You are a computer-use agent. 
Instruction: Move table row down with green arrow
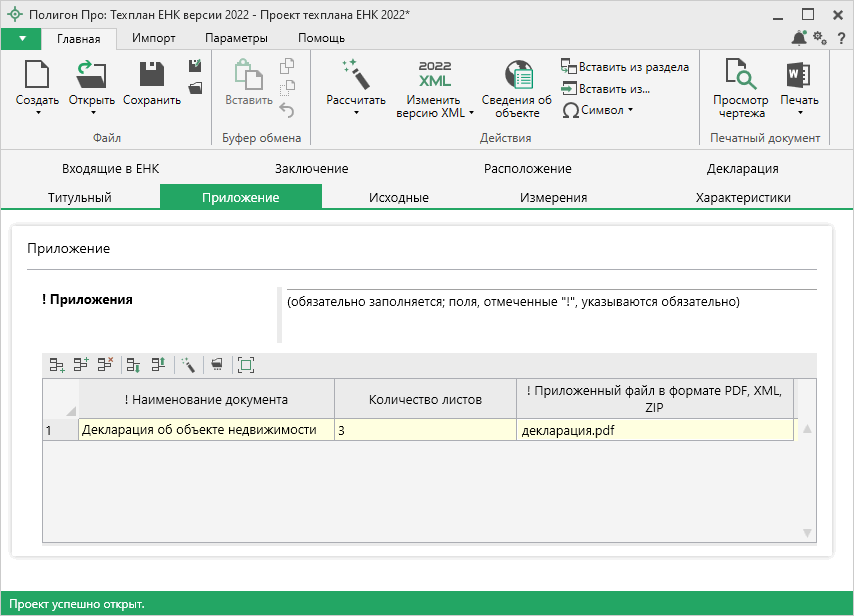(x=133, y=366)
